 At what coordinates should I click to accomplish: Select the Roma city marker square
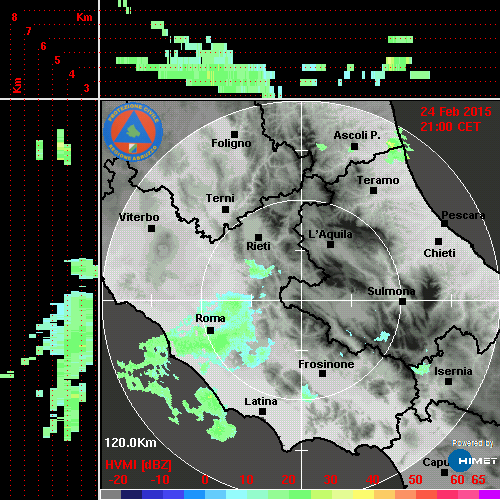point(210,330)
